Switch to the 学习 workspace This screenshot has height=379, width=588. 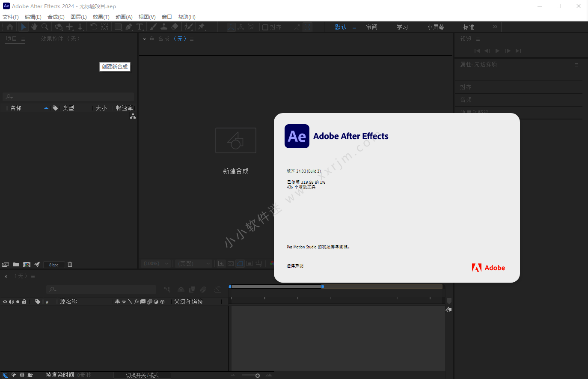click(402, 27)
